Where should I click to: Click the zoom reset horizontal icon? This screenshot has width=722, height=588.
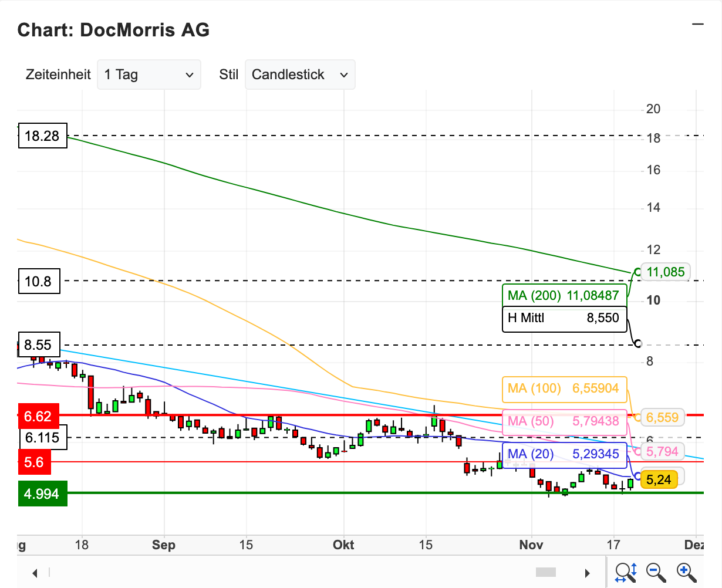click(626, 572)
